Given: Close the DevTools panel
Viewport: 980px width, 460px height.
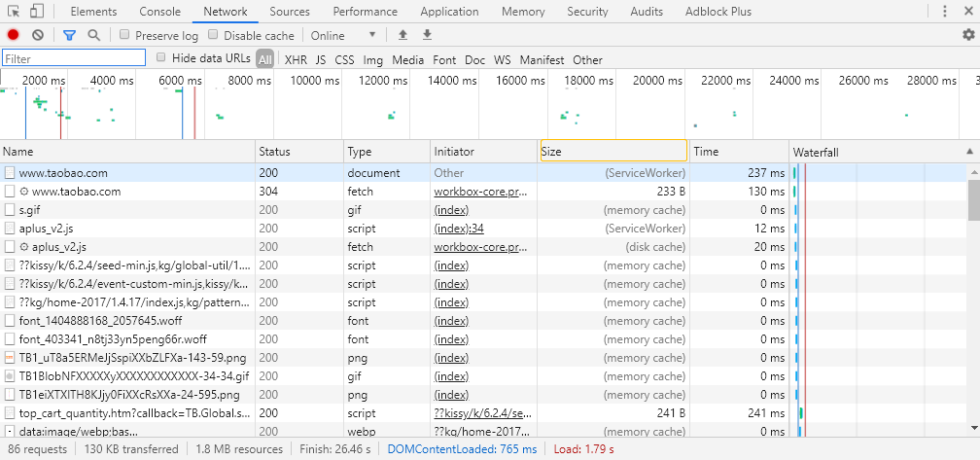Looking at the screenshot, I should coord(968,12).
